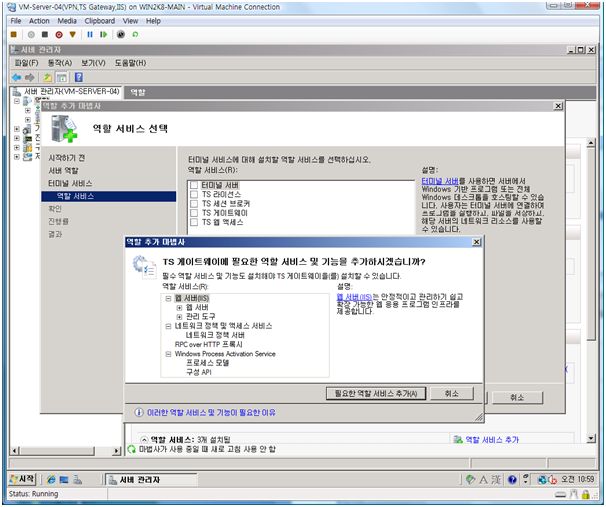Check the TS 라이선스 checkbox
Image resolution: width=606 pixels, height=507 pixels.
click(194, 194)
